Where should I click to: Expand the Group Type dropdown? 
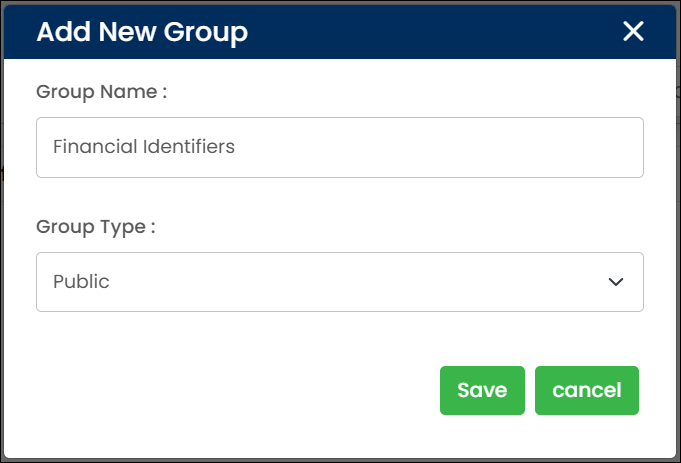pos(339,282)
